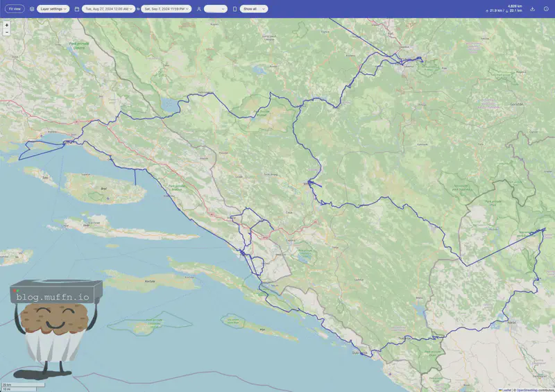This screenshot has width=555, height=392.
Task: Open the info icon in header
Action: click(x=546, y=9)
